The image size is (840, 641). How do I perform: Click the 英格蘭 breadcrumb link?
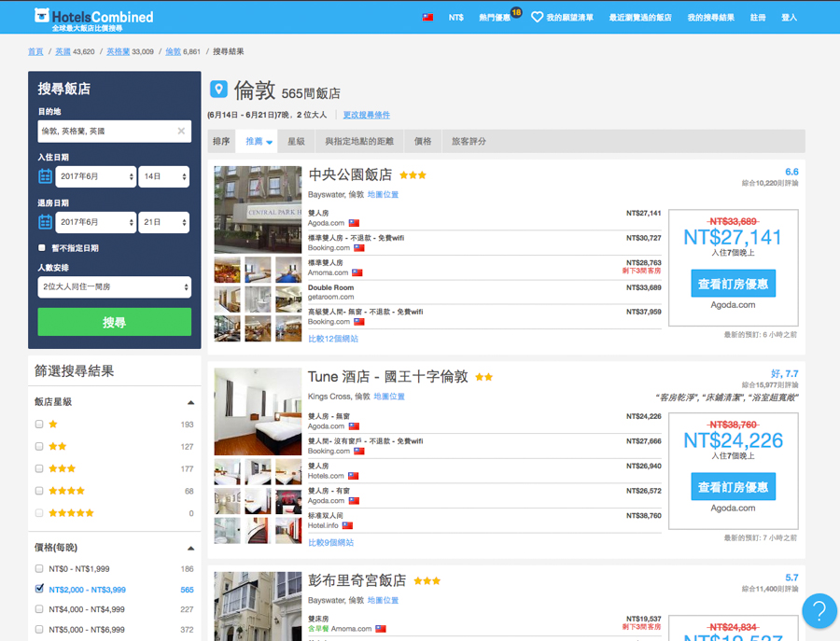click(118, 52)
